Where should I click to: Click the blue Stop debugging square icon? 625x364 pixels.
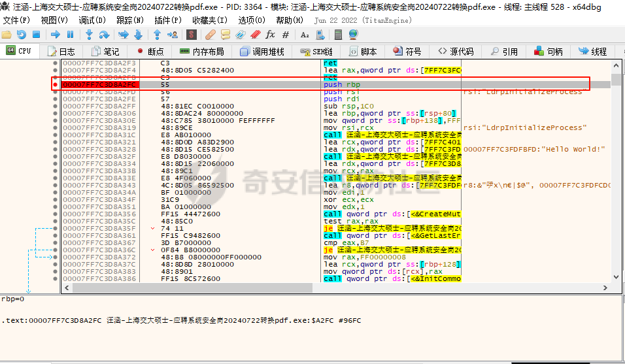pyautogui.click(x=36, y=35)
